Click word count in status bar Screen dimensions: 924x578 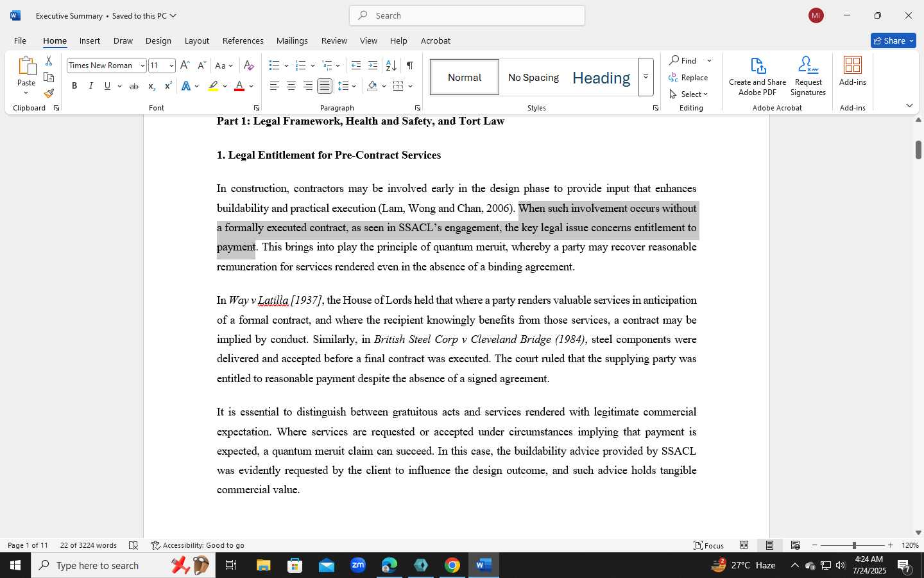click(x=89, y=545)
